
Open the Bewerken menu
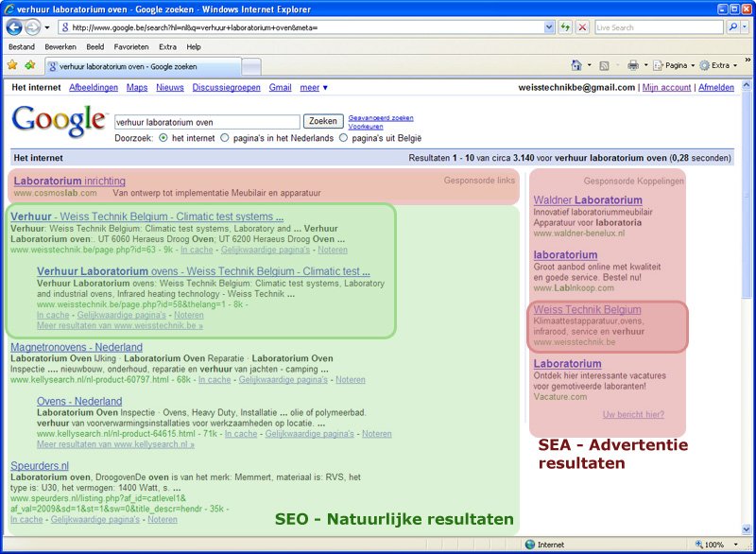point(60,46)
